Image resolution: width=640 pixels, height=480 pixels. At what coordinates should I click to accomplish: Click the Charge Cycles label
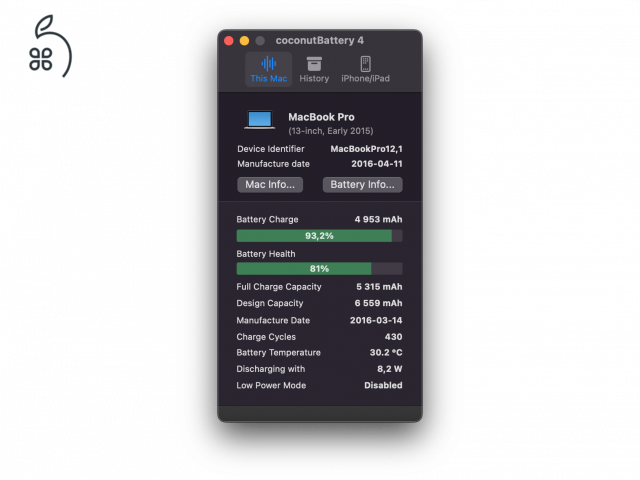(x=266, y=337)
